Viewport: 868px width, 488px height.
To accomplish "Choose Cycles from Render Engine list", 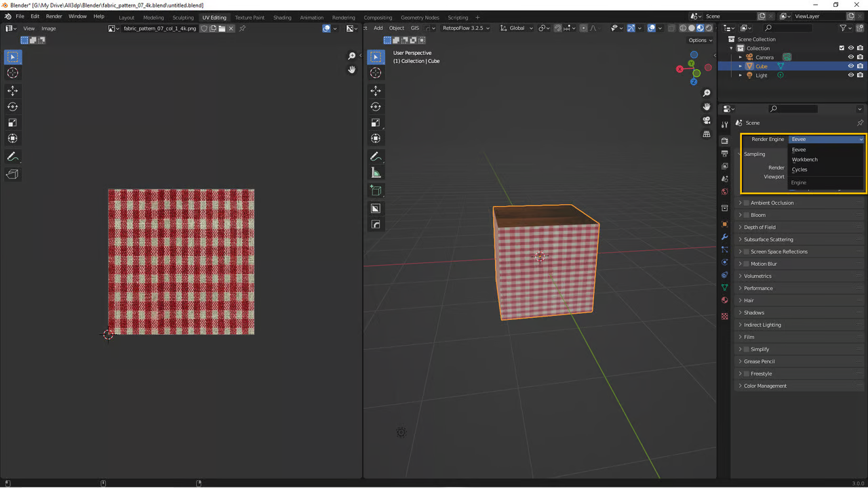I will (x=800, y=169).
